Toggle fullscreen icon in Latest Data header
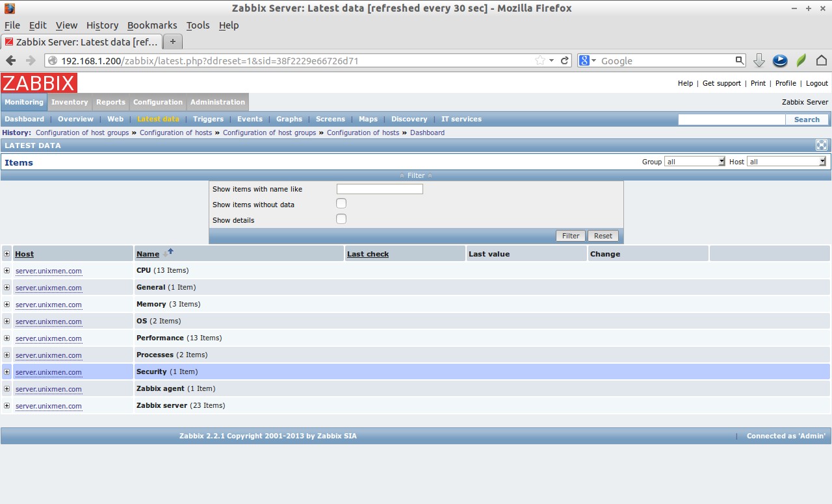Viewport: 832px width, 504px height. coord(822,145)
